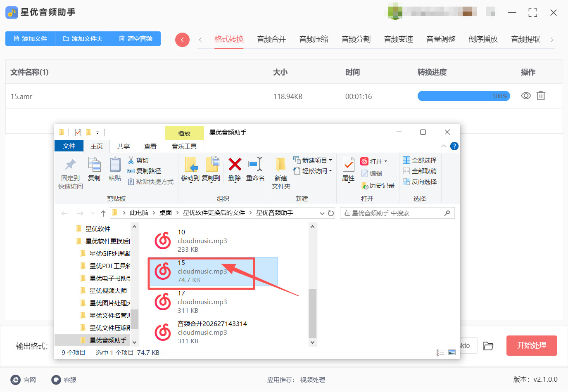Switch to the 倒序播放 tab

pyautogui.click(x=483, y=39)
